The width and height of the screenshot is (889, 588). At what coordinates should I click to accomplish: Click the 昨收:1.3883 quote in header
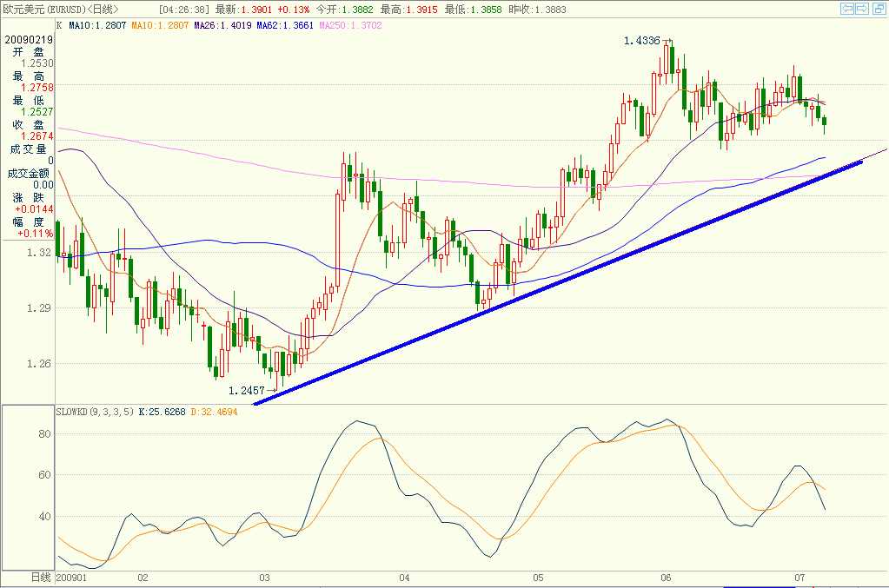click(x=537, y=10)
